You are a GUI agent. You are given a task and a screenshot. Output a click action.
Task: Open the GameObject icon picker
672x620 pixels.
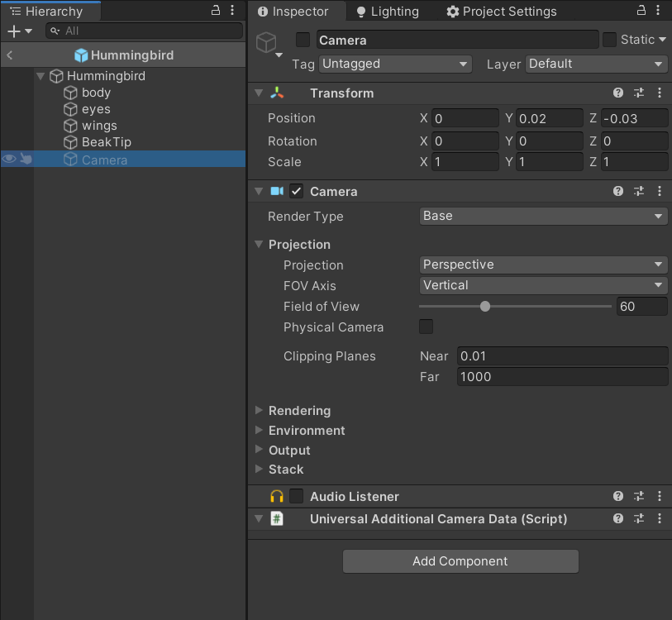(x=269, y=44)
